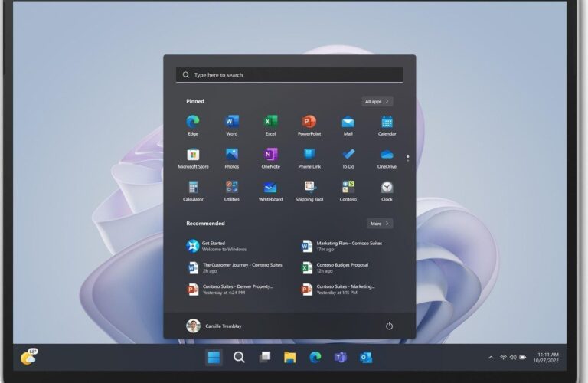Open Task View on taskbar
This screenshot has width=588, height=383.
(264, 358)
